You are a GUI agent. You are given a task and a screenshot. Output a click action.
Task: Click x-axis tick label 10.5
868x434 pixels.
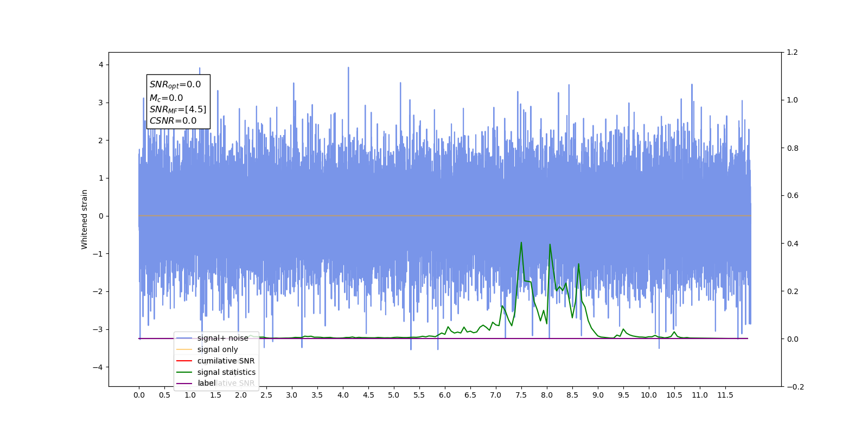tap(674, 395)
